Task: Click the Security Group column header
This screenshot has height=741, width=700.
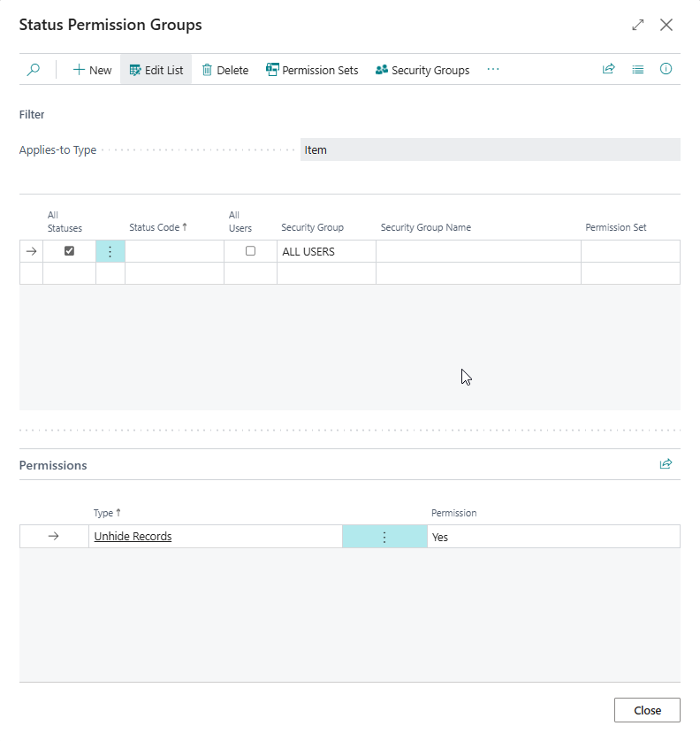Action: (312, 227)
